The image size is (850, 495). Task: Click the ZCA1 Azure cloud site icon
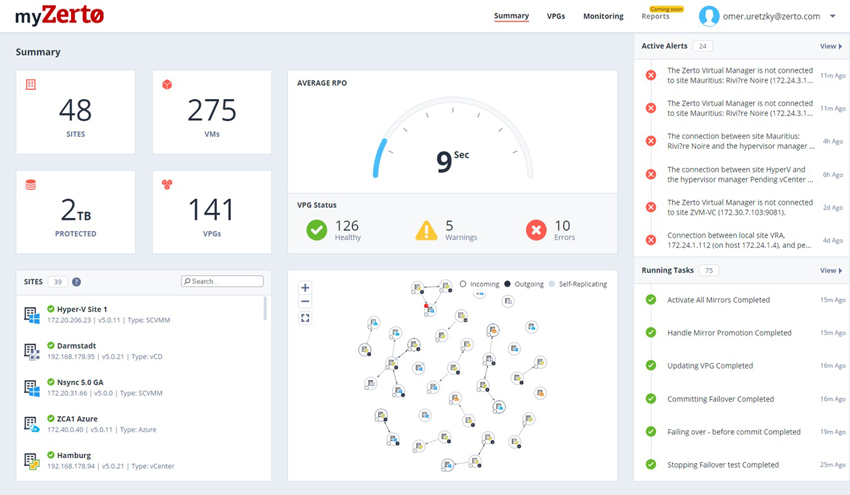tap(32, 425)
